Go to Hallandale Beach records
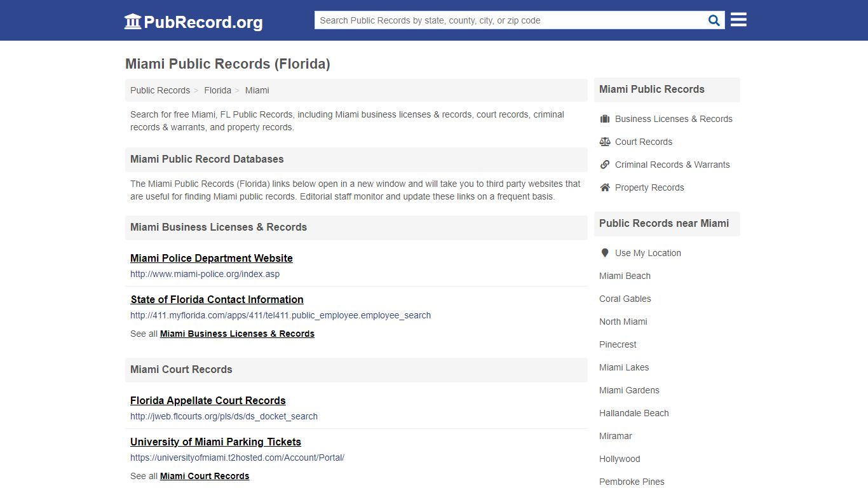This screenshot has height=488, width=868. click(634, 413)
